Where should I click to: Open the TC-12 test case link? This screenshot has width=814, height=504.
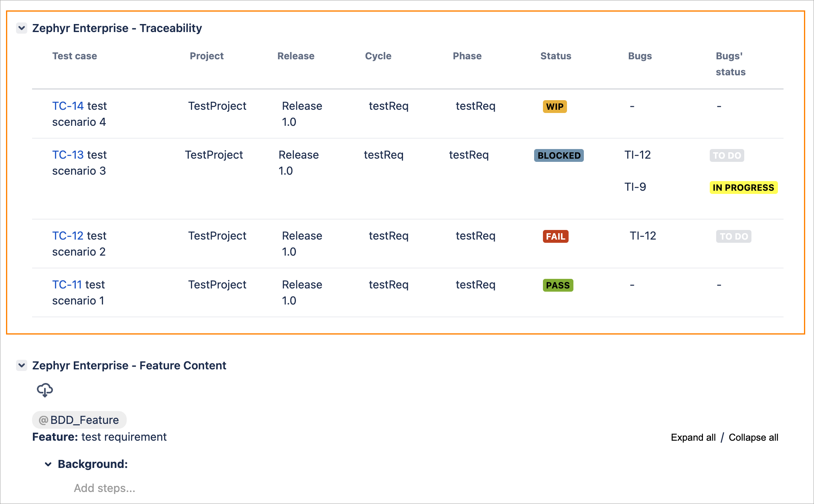coord(68,236)
